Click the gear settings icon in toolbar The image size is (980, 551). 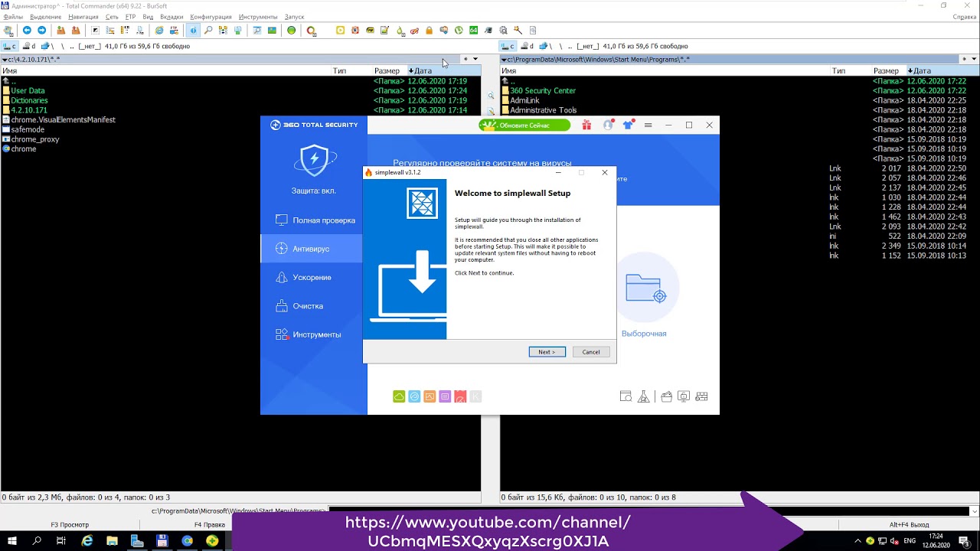coord(504,31)
